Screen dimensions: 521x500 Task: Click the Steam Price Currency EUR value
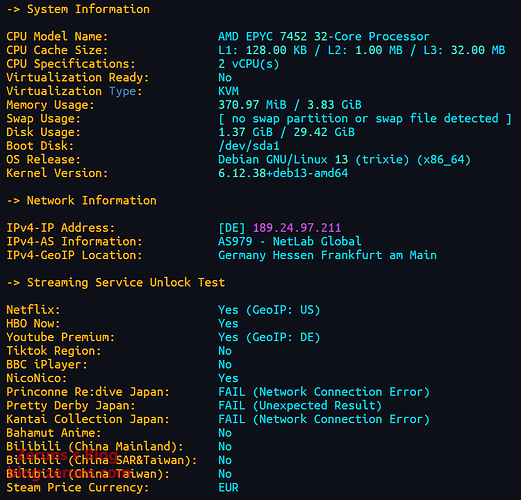pos(228,488)
